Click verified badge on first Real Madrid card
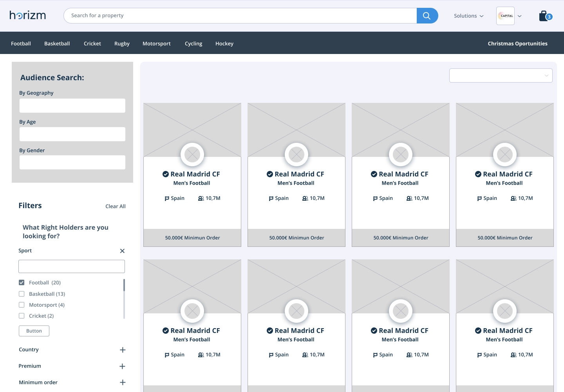 pyautogui.click(x=166, y=174)
